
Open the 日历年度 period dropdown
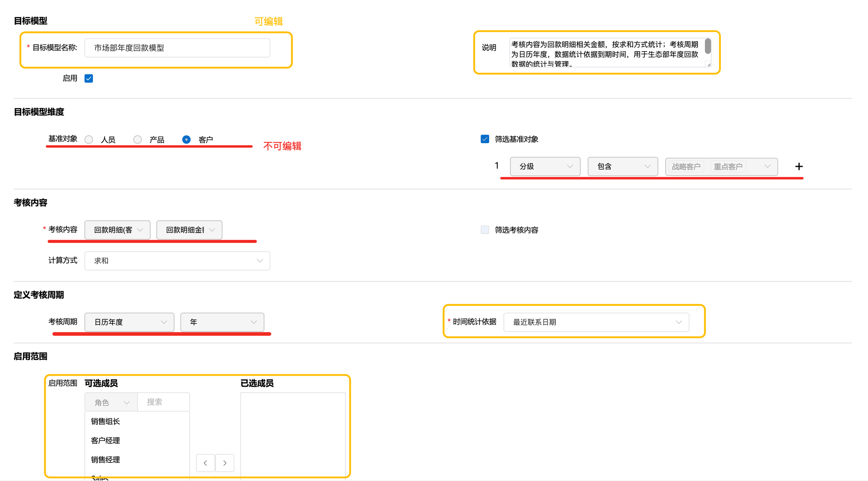point(129,322)
